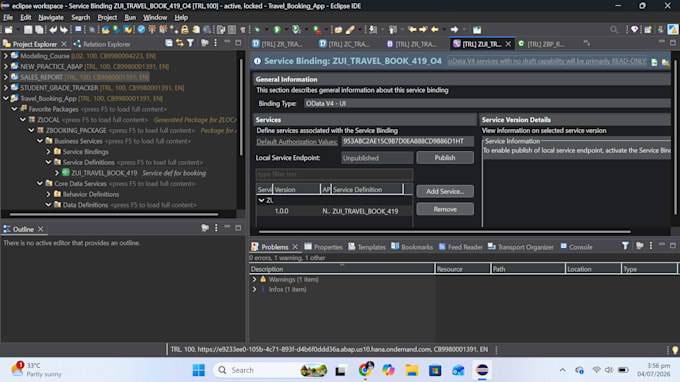This screenshot has width=680, height=382.
Task: Click the Problems view funnel filter icon
Action: tap(625, 246)
